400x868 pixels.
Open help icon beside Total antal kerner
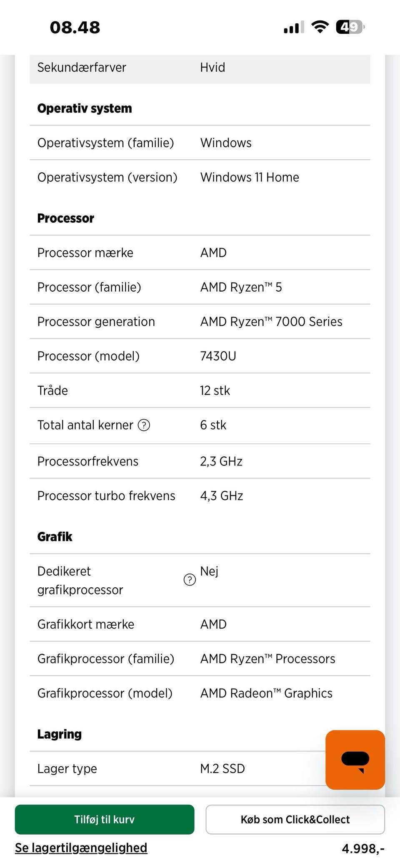click(144, 425)
